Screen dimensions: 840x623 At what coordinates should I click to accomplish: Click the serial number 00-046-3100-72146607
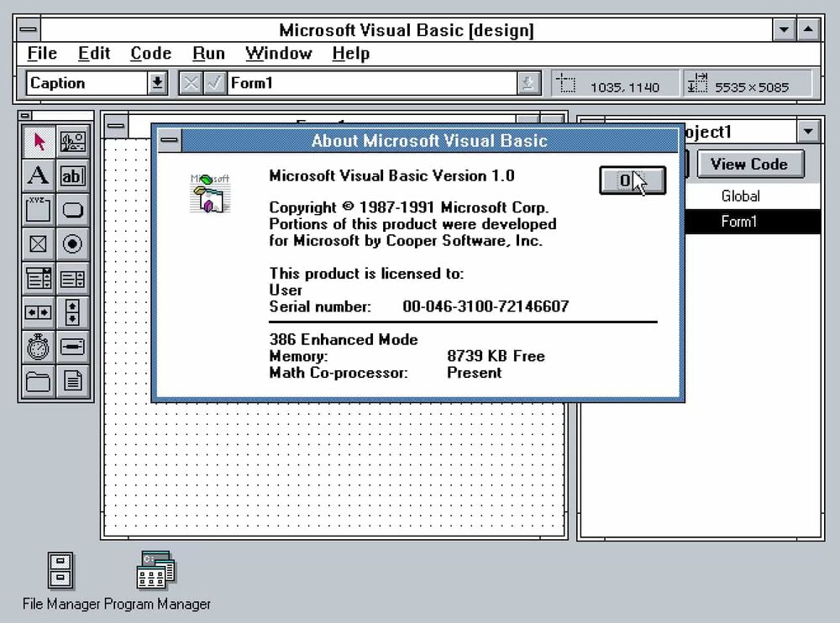point(486,306)
